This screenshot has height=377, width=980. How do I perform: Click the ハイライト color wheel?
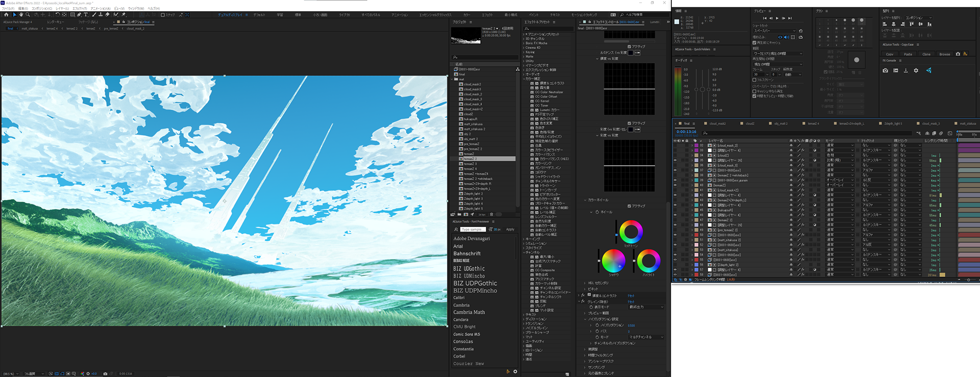[x=648, y=261]
